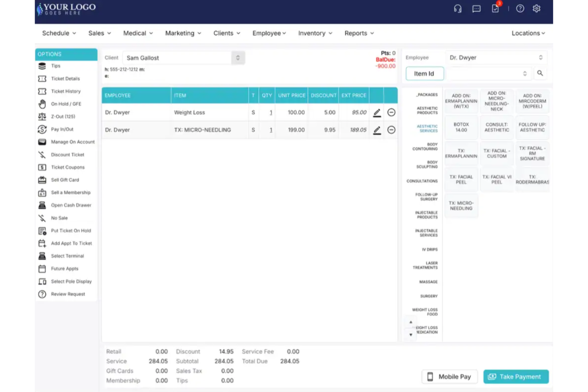This screenshot has height=392, width=588.
Task: Select the _PACKAGES category
Action: [427, 95]
